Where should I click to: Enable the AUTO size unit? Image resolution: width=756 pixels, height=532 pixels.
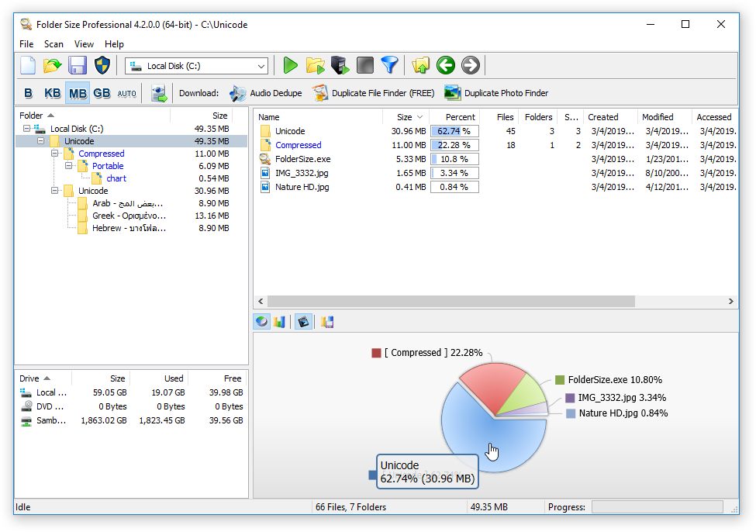(x=126, y=93)
